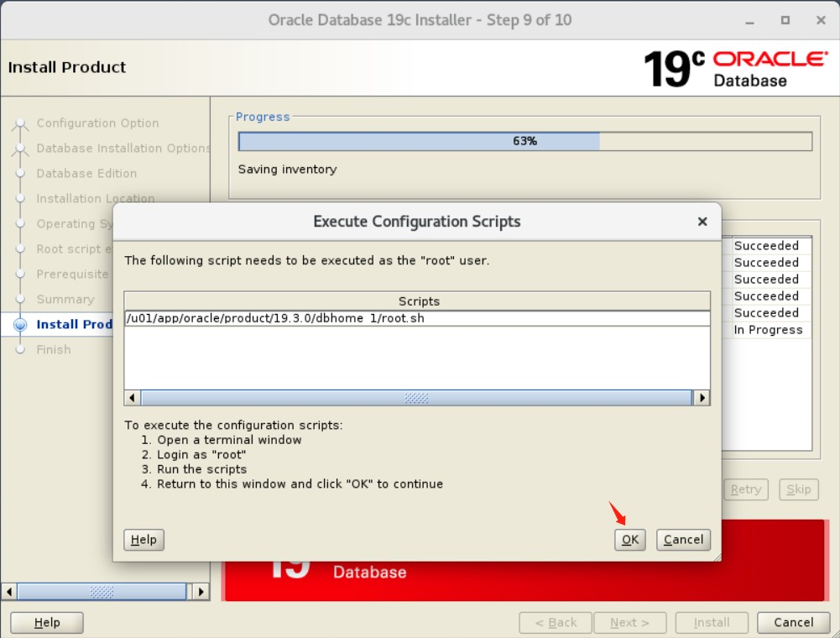This screenshot has width=840, height=638.
Task: Click the Saving inventory status text
Action: 287,170
